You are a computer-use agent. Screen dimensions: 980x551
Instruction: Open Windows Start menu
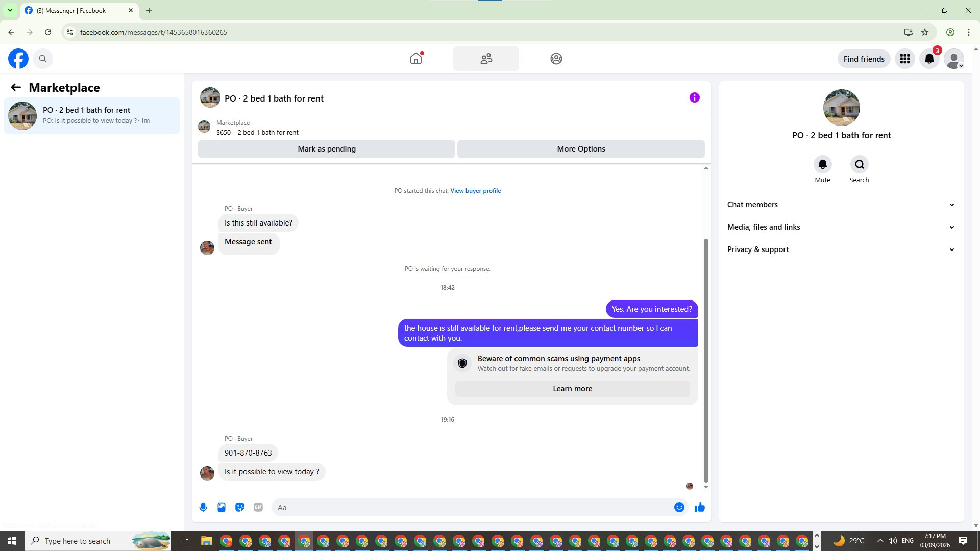[x=12, y=541]
